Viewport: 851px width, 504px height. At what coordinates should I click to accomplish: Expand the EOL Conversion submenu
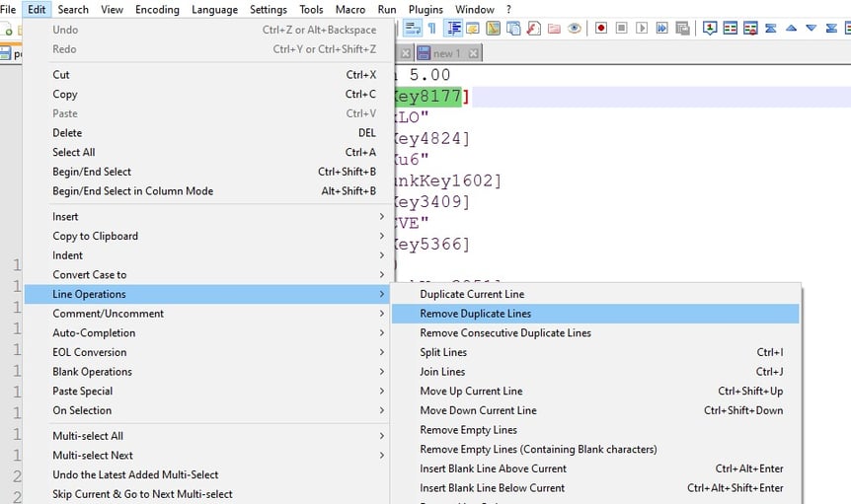click(x=207, y=353)
